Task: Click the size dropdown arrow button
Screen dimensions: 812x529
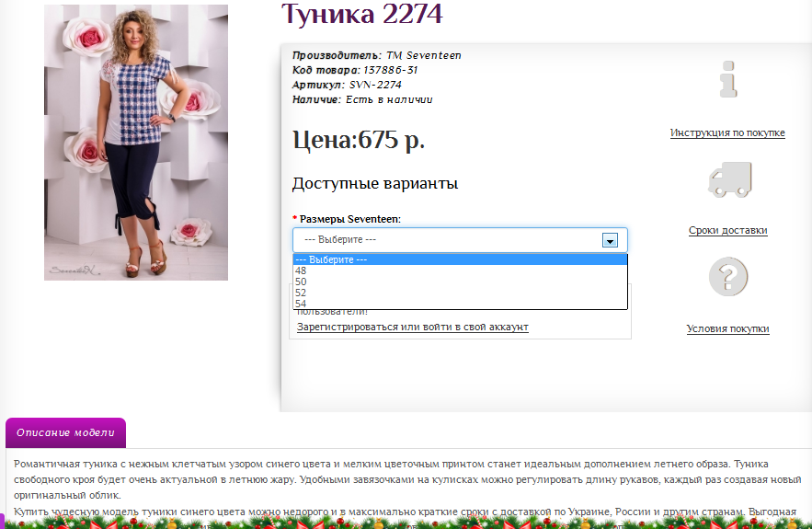Action: point(610,240)
